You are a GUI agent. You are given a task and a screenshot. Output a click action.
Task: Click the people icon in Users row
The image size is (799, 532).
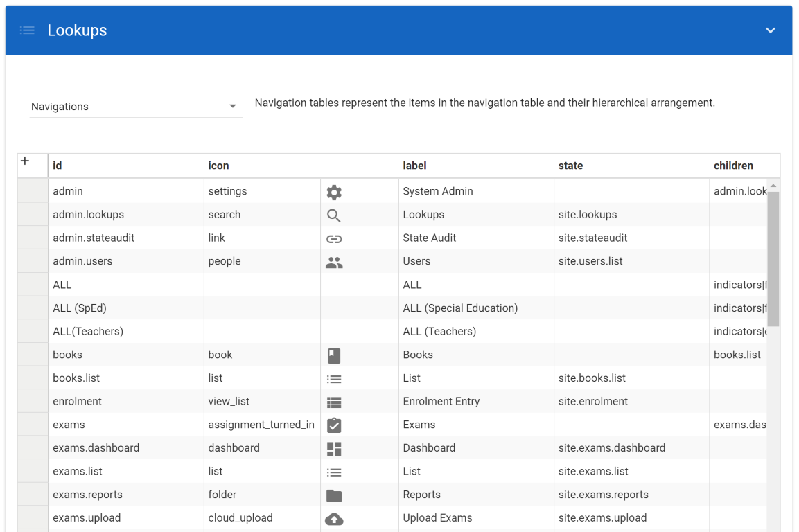334,263
